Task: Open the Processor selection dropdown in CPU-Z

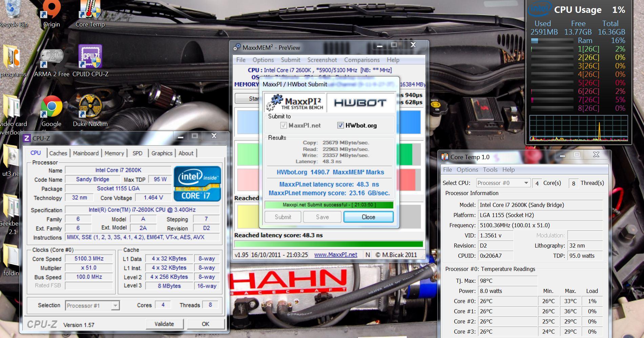Action: coord(116,305)
